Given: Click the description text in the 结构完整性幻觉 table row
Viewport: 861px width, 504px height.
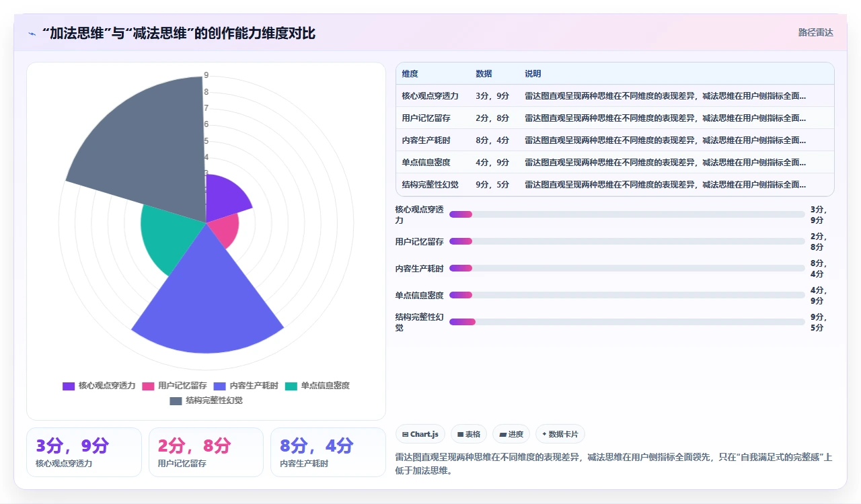Looking at the screenshot, I should point(665,185).
